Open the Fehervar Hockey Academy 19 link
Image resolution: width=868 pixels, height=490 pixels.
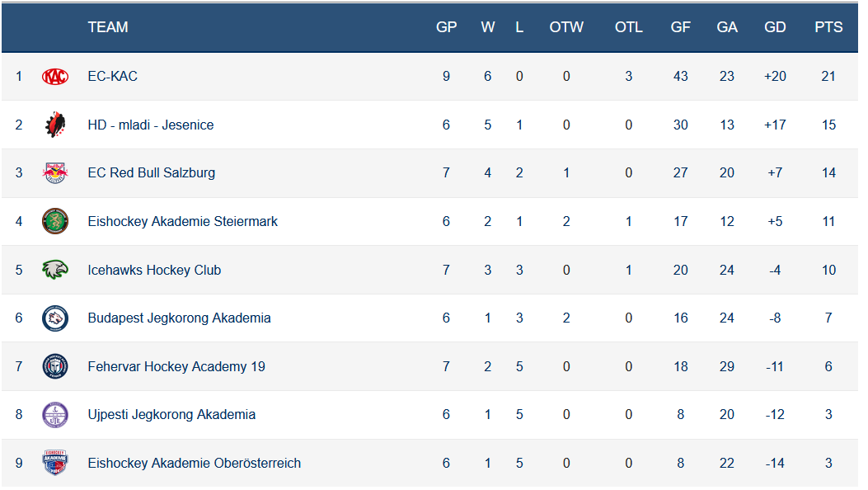[x=176, y=366]
